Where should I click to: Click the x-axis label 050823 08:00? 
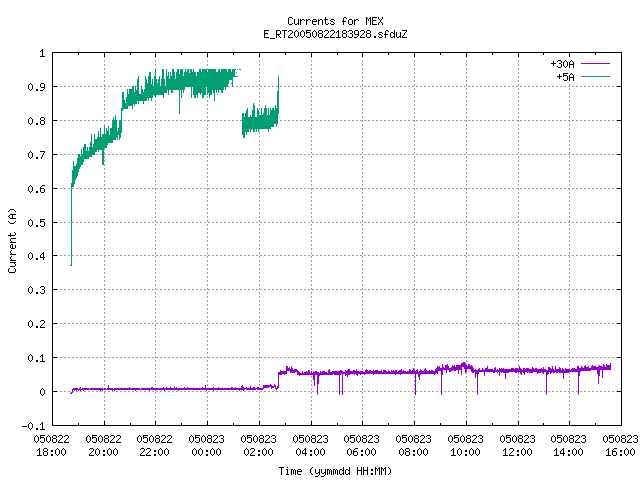tap(413, 445)
